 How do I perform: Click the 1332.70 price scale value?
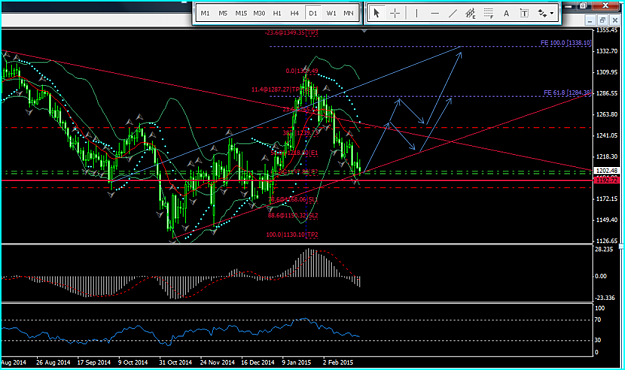[x=607, y=51]
